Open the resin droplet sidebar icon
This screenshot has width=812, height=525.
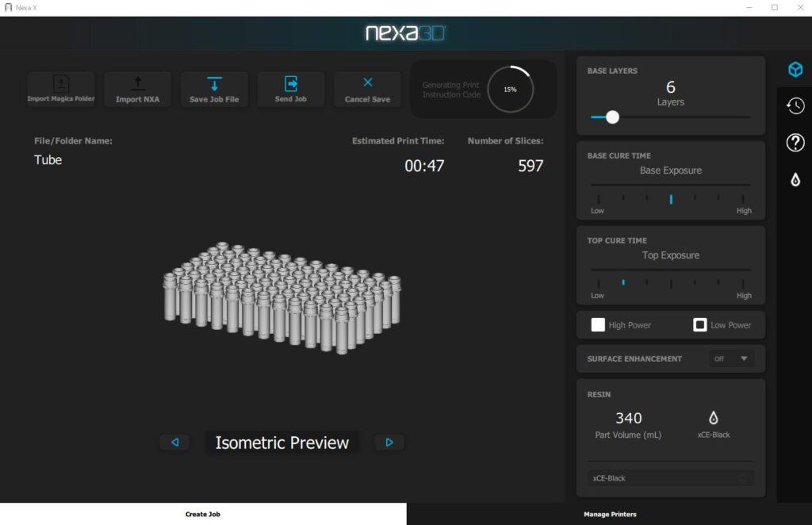(x=795, y=180)
